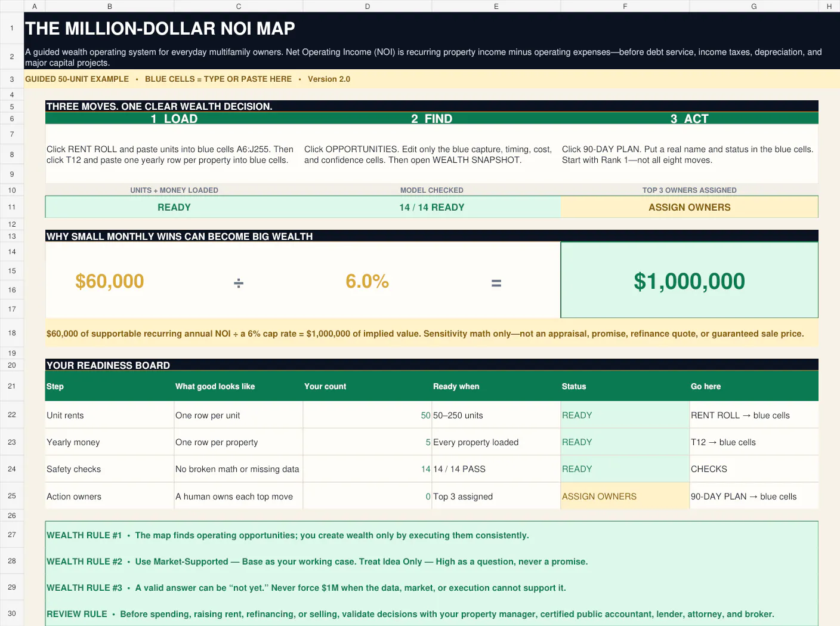Click the '50–250 units' cell

click(x=496, y=415)
